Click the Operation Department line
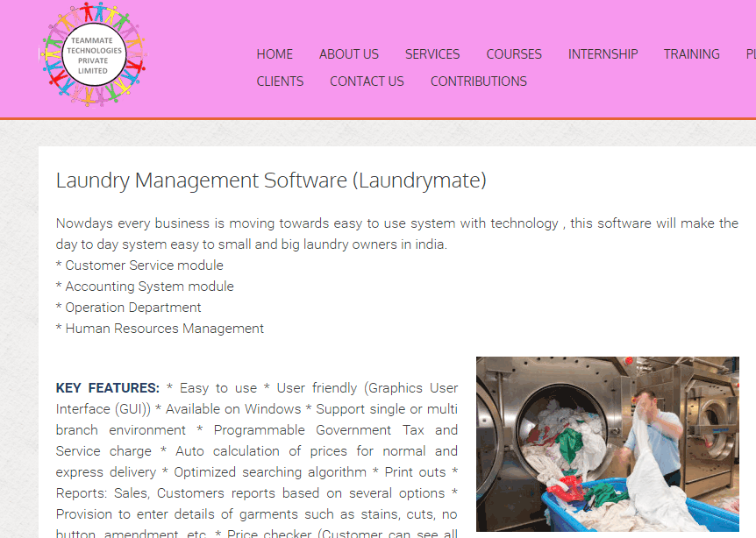 click(x=128, y=308)
